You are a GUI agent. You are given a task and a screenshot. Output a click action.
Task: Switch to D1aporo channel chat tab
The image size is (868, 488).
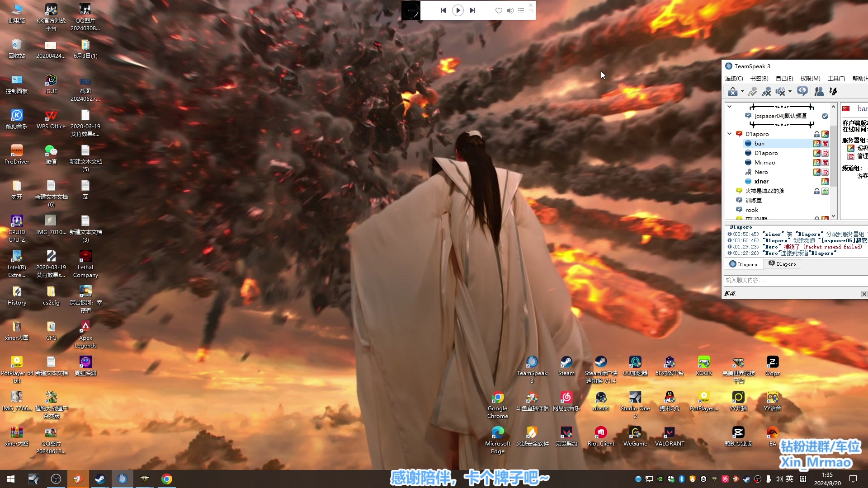(783, 264)
